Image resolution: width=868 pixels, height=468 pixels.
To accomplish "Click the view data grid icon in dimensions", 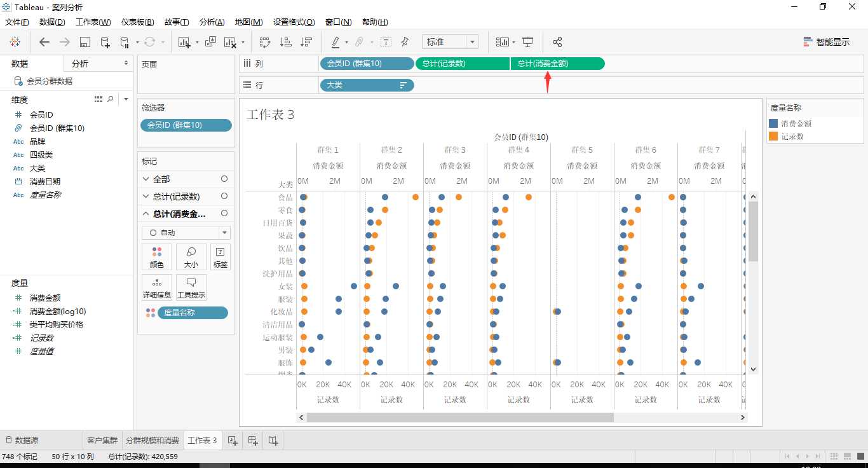I will (x=98, y=99).
